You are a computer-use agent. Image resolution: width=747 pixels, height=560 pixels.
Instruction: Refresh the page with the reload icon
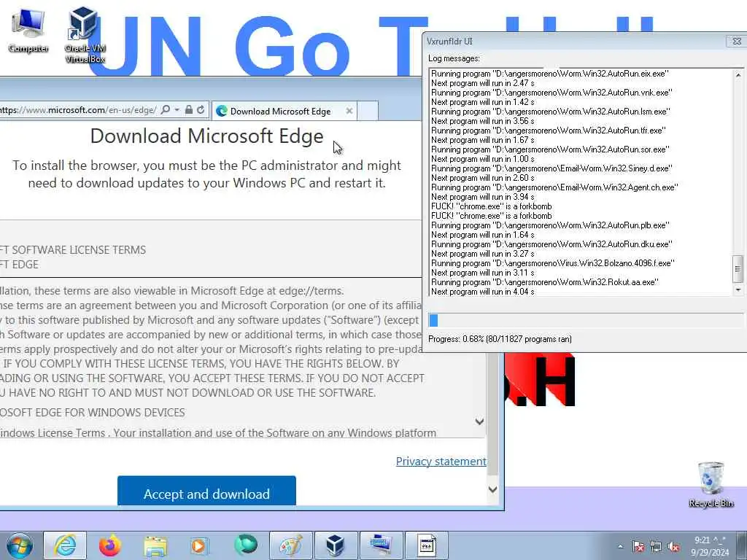201,110
